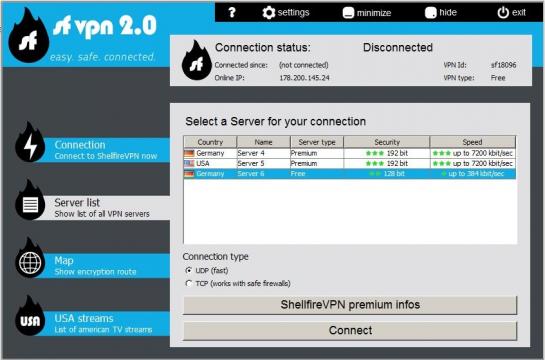
Task: Click the exit power icon
Action: 503,13
